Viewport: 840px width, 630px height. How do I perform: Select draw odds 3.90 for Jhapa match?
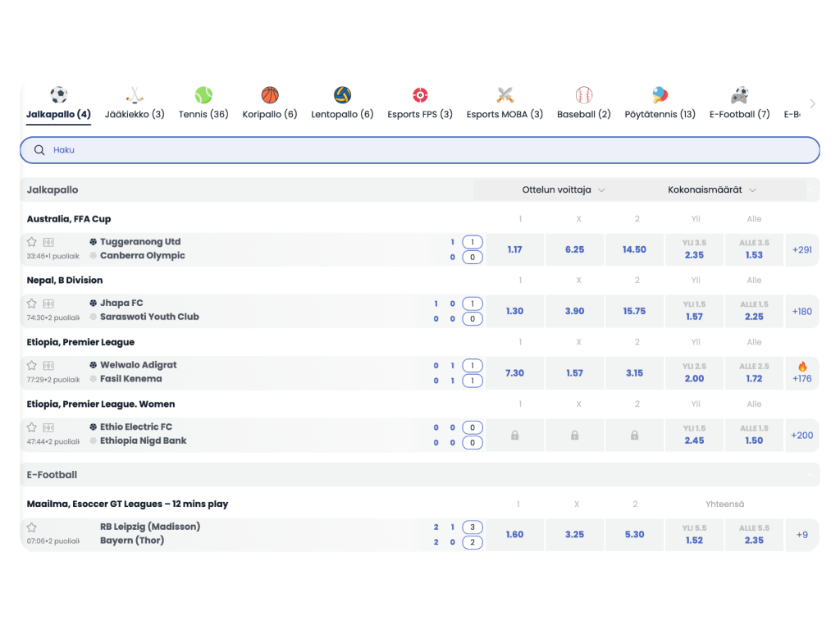(575, 311)
